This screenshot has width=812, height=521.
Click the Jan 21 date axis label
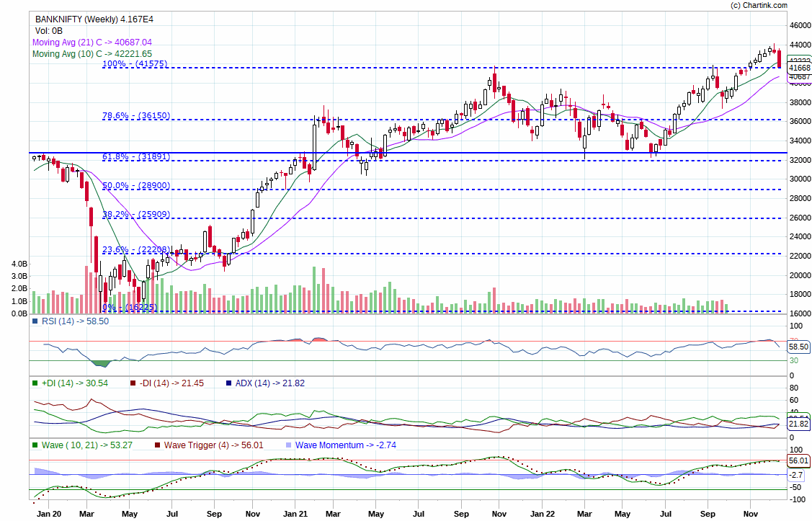tap(295, 514)
